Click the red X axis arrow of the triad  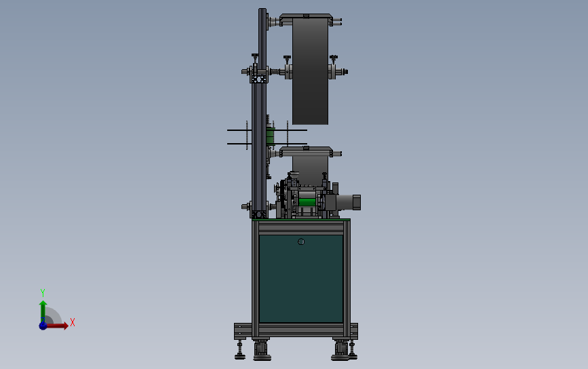(58, 326)
